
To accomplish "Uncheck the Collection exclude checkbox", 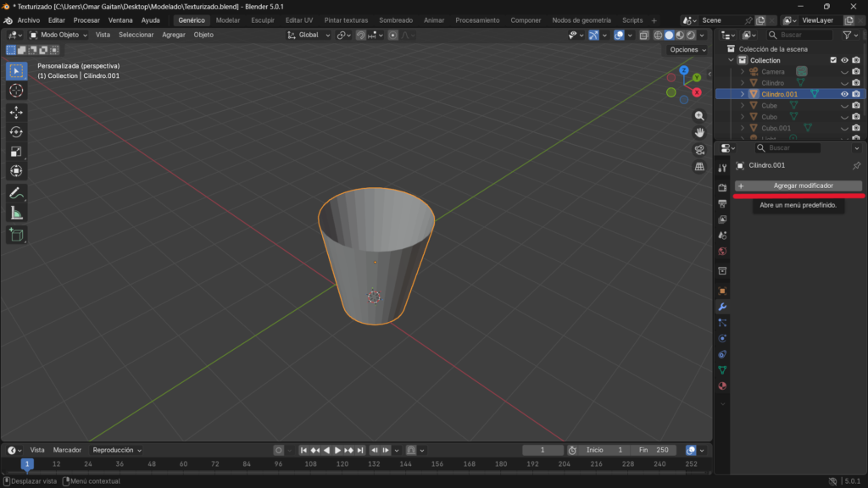I will (833, 60).
